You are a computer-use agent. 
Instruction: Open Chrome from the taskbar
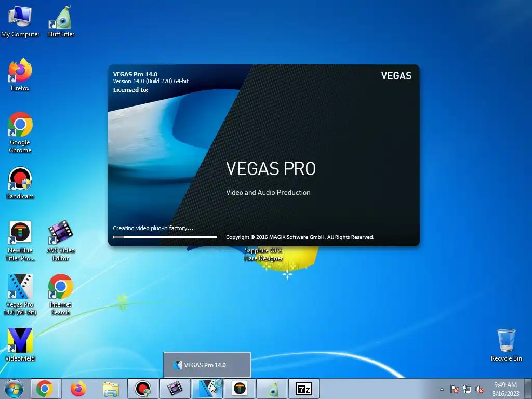point(45,389)
